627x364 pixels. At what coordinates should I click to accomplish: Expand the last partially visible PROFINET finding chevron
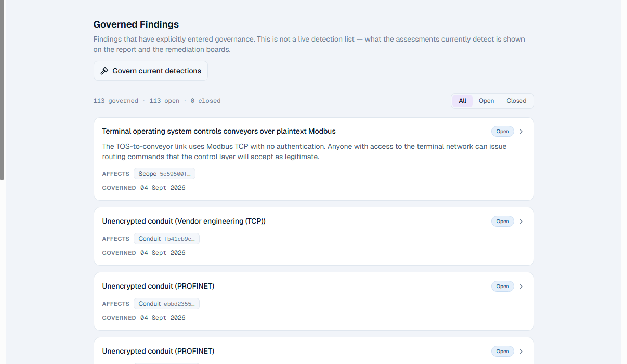click(521, 352)
